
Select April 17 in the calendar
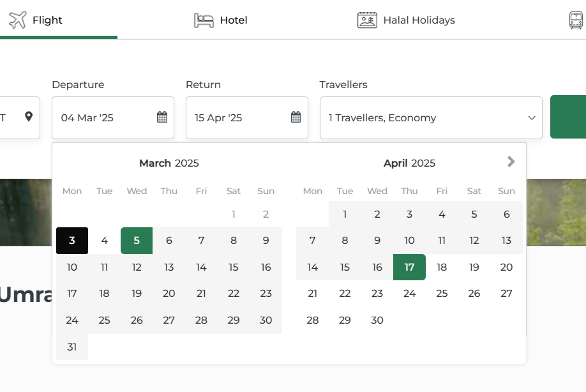[x=409, y=268]
